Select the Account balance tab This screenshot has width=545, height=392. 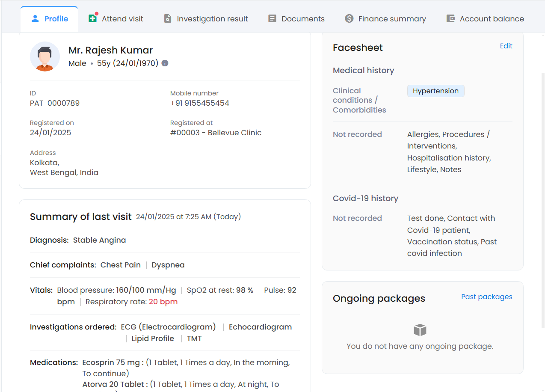click(492, 19)
